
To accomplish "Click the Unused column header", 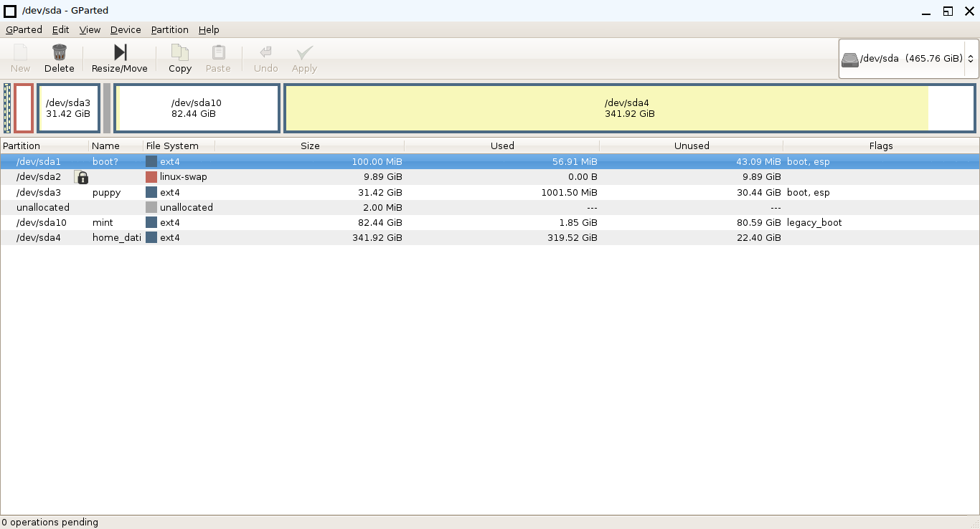I will coord(692,146).
